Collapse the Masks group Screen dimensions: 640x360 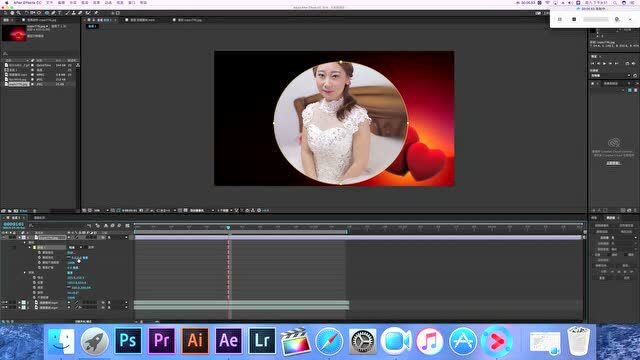[x=24, y=242]
